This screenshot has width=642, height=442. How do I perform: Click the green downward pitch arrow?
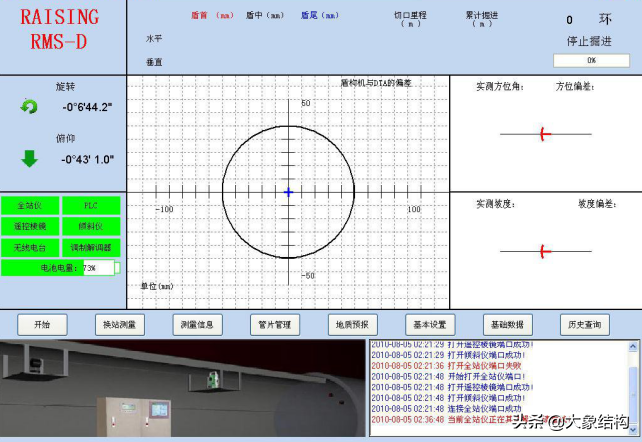coord(29,158)
